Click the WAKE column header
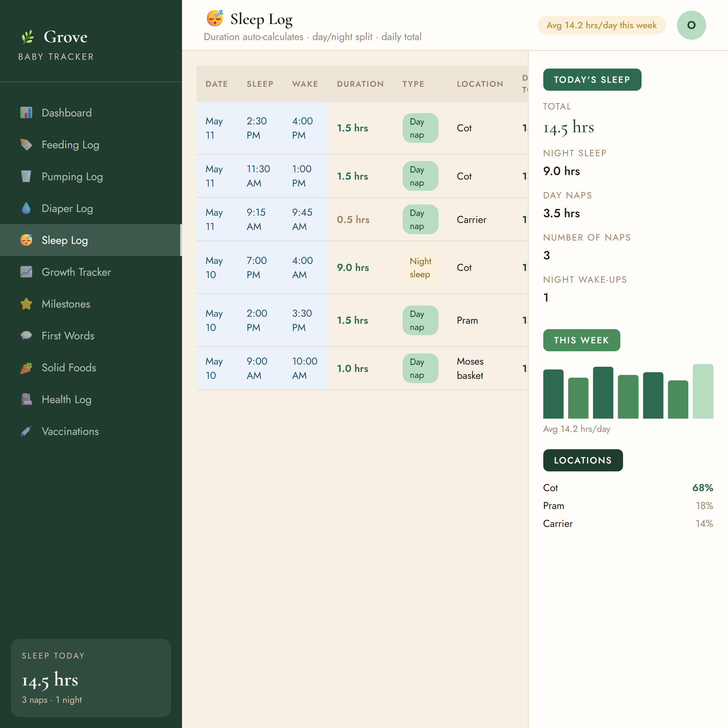728x728 pixels. click(x=305, y=84)
